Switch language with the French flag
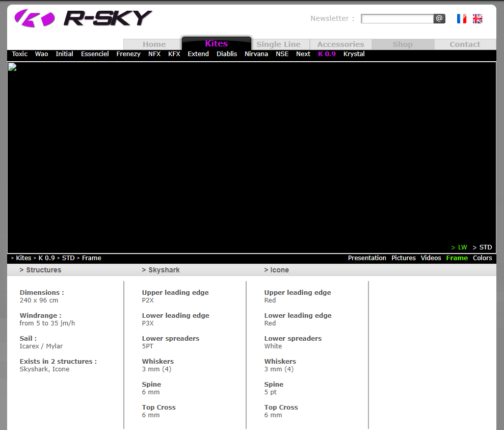 pos(462,19)
